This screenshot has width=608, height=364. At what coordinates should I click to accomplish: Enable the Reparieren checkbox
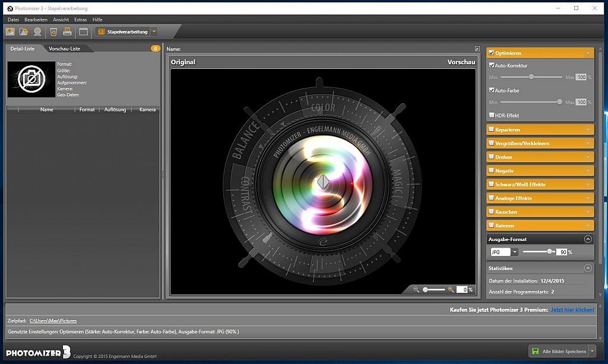pyautogui.click(x=491, y=129)
